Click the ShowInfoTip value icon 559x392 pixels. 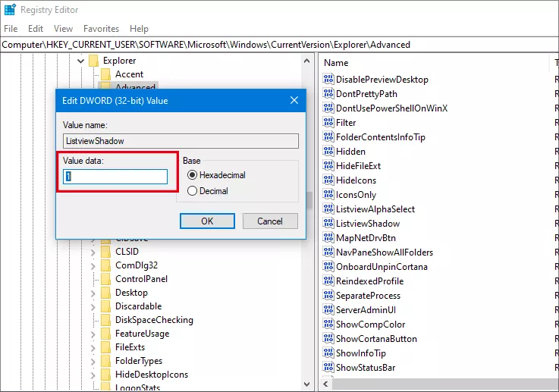(328, 353)
